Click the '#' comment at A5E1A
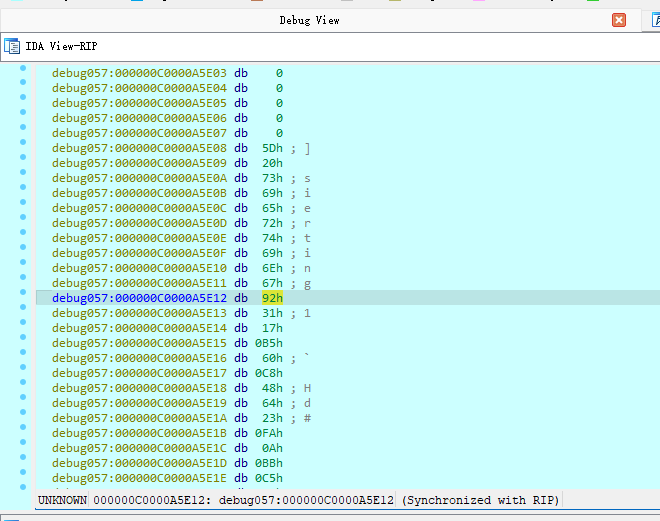This screenshot has height=521, width=660. point(307,418)
